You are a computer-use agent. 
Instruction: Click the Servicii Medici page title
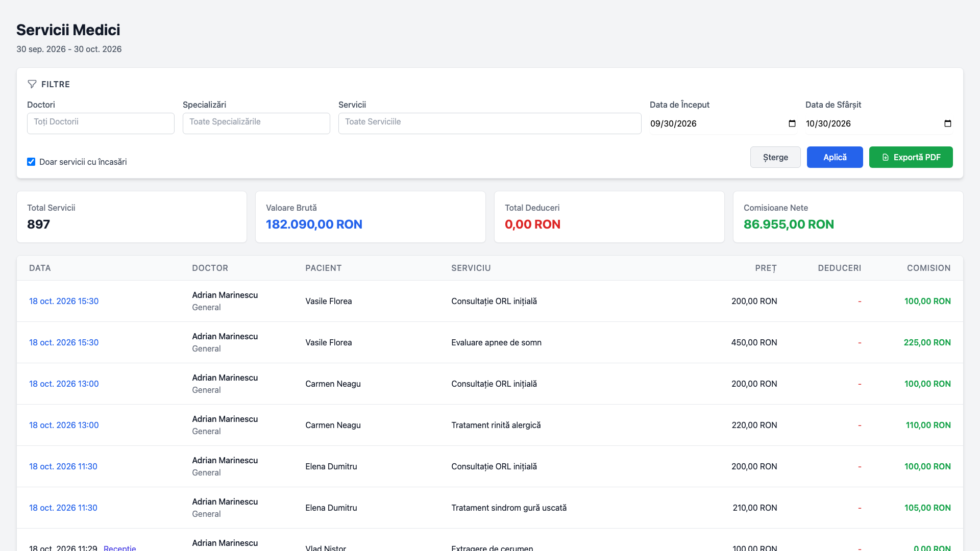pyautogui.click(x=68, y=30)
